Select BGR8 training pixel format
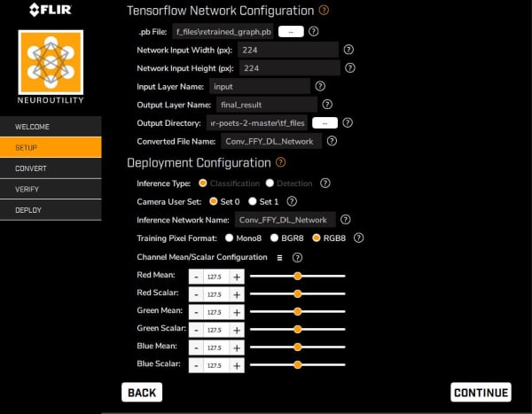Viewport: 532px width, 414px height. (274, 238)
